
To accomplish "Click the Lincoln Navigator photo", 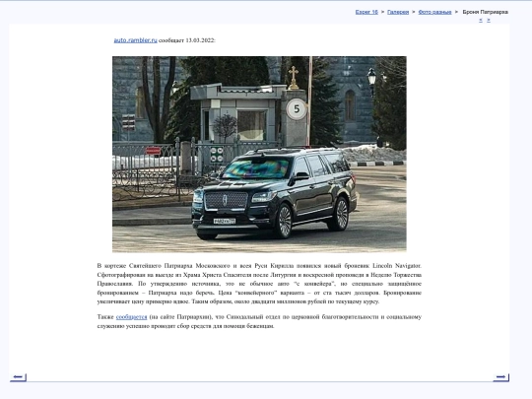I will tap(259, 155).
